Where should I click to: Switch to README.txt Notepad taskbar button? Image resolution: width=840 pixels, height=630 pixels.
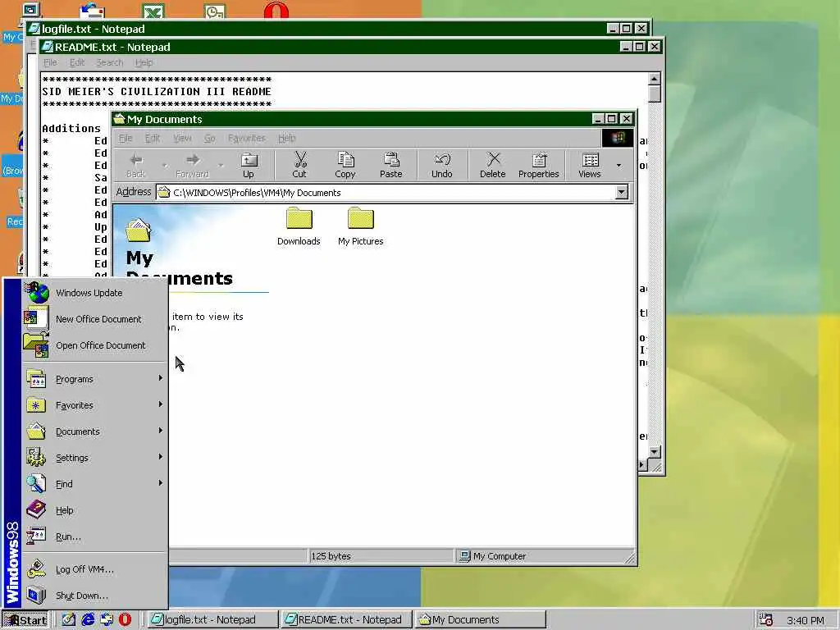pos(346,620)
